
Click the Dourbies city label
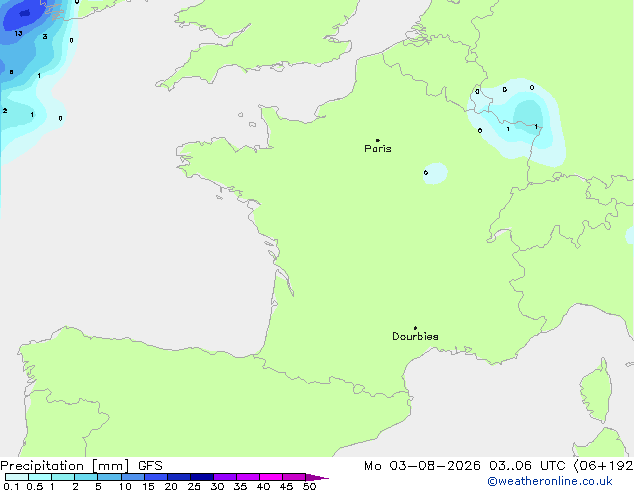(x=415, y=336)
